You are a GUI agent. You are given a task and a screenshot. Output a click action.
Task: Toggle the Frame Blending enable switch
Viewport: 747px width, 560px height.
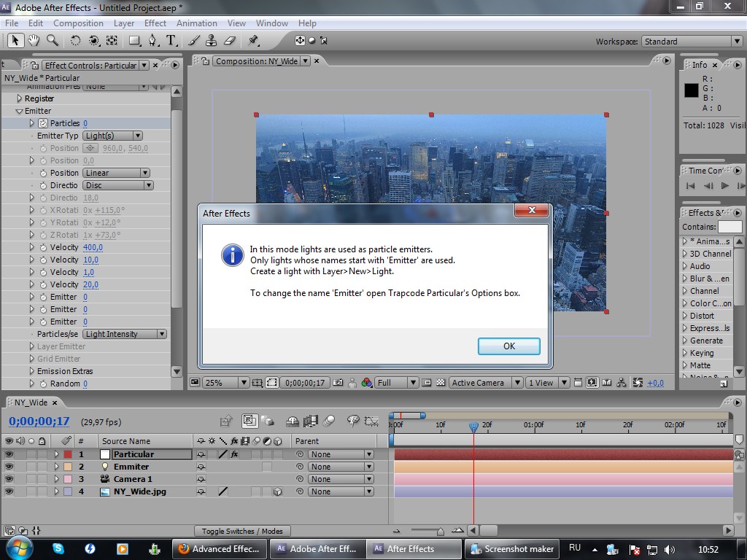click(311, 421)
